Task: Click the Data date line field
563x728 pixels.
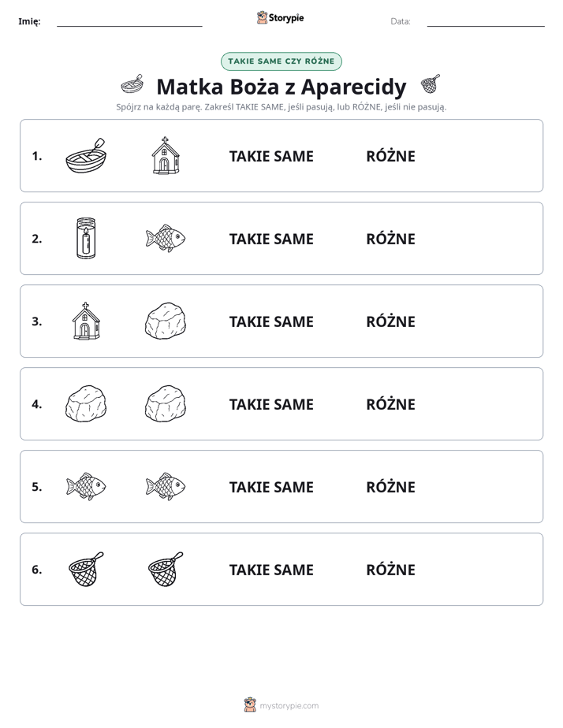Action: pyautogui.click(x=486, y=21)
